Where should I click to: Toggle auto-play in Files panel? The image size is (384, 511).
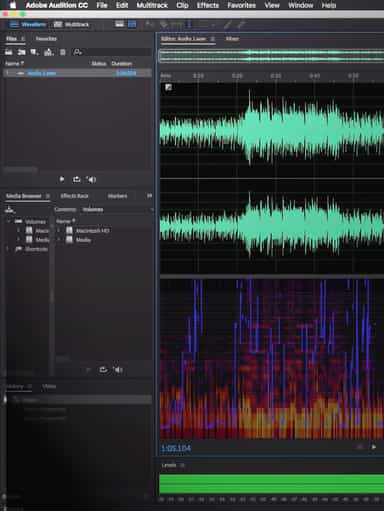(91, 179)
